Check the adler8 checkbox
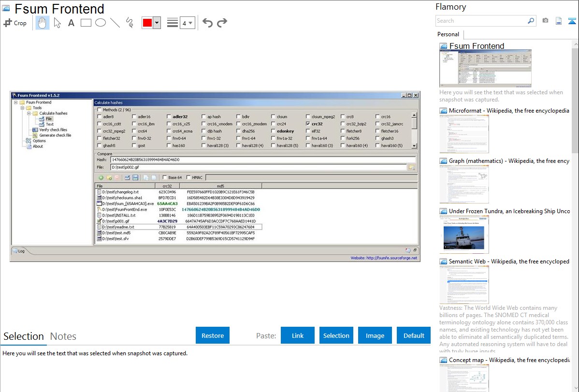The width and height of the screenshot is (579, 392). point(100,116)
